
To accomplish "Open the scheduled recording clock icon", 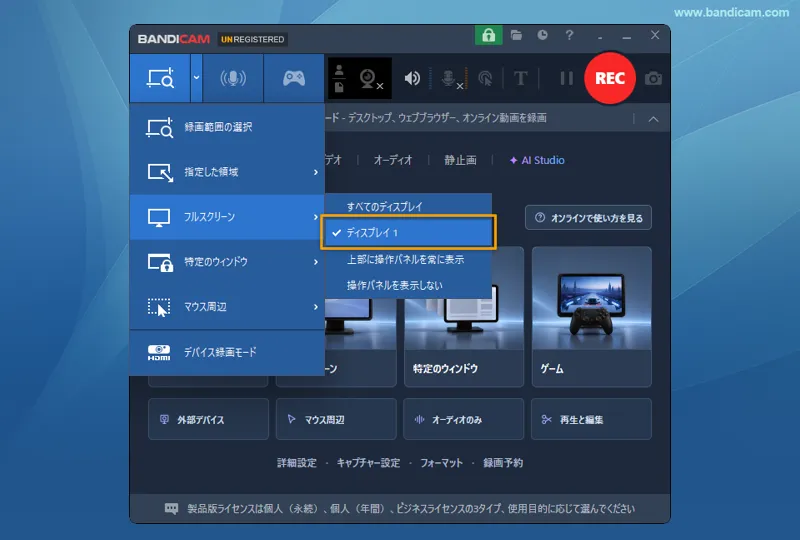I will (542, 35).
